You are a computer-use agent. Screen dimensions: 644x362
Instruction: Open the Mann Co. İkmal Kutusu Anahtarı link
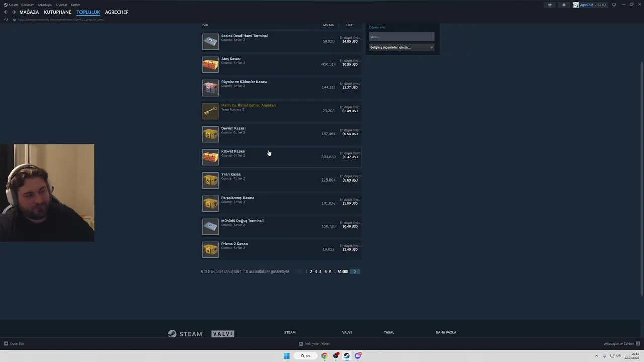tap(249, 105)
